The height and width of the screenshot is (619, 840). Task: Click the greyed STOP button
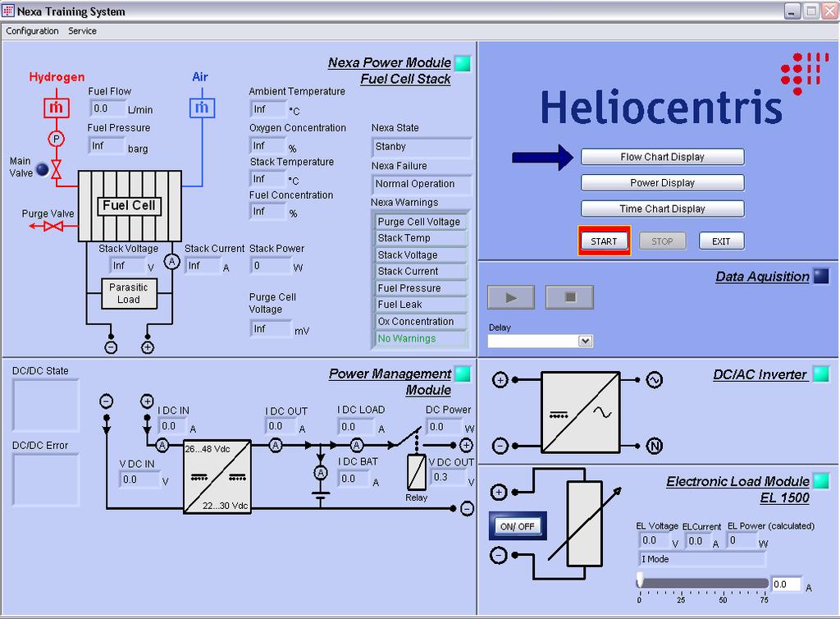click(x=662, y=241)
